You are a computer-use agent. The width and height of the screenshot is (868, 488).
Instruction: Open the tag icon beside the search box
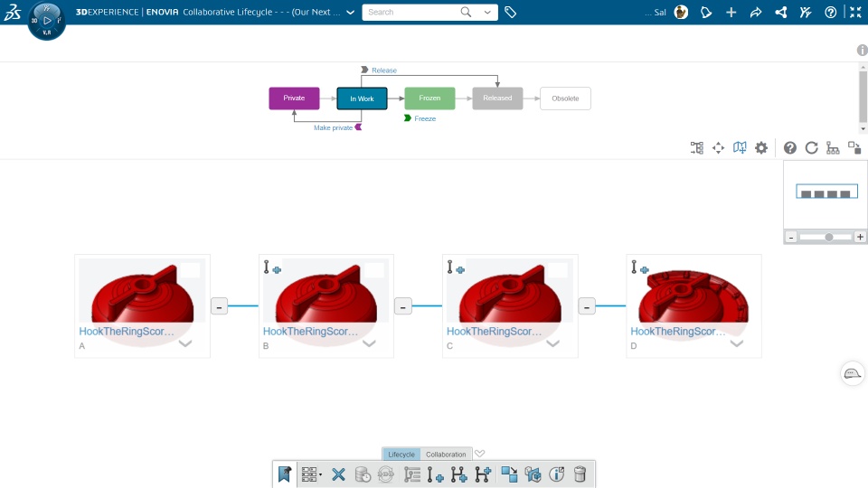click(x=510, y=12)
